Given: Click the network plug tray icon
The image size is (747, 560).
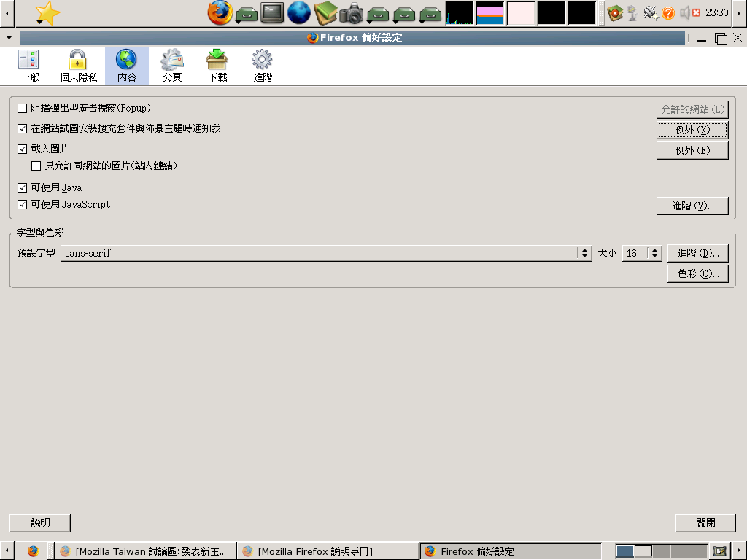Looking at the screenshot, I should 651,13.
